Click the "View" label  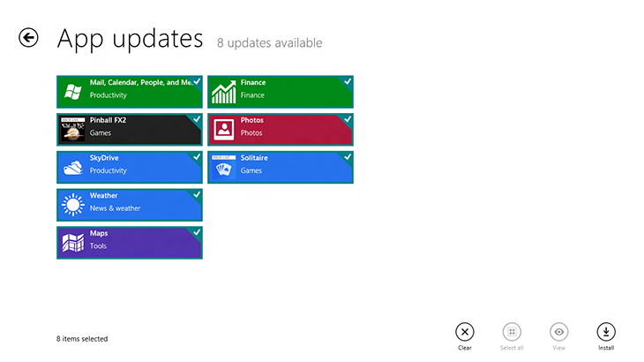pos(559,348)
